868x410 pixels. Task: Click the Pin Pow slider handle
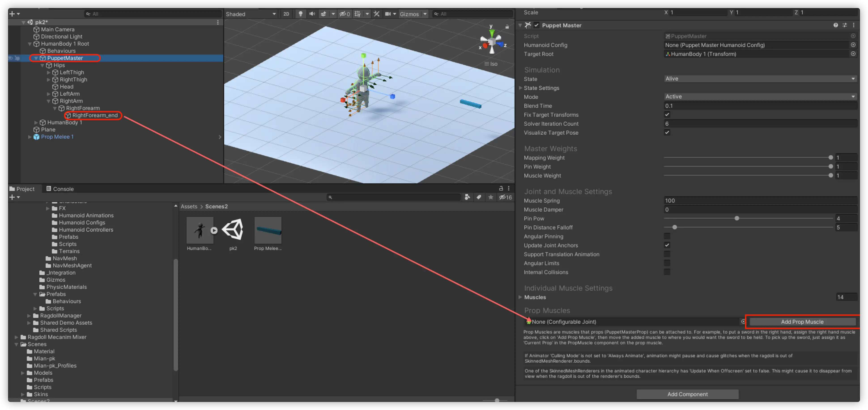[x=737, y=218]
